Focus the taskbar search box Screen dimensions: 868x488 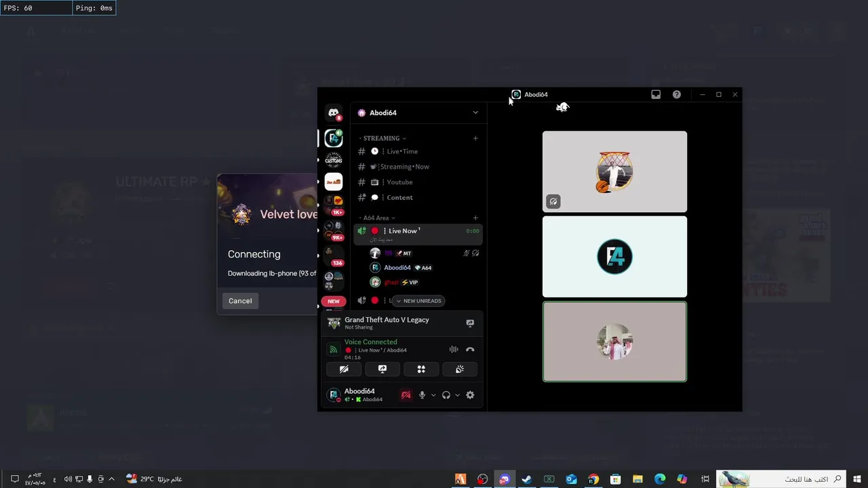(782, 479)
